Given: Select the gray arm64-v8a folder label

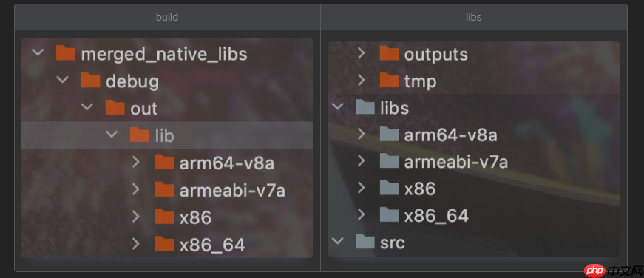Looking at the screenshot, I should [x=450, y=135].
